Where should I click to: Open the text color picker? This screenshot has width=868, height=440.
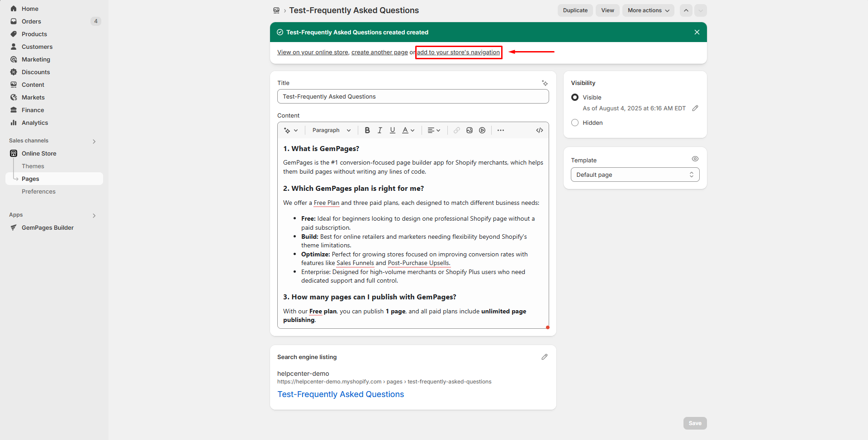pos(408,130)
